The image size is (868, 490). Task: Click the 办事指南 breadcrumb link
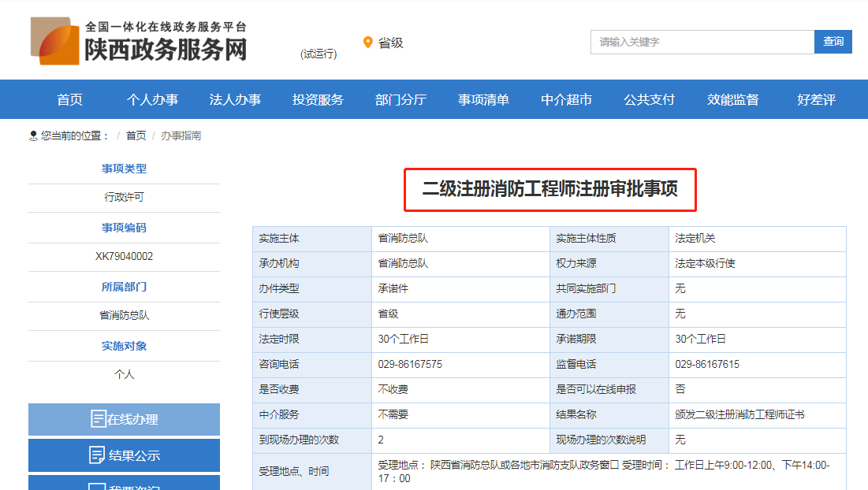pos(181,135)
